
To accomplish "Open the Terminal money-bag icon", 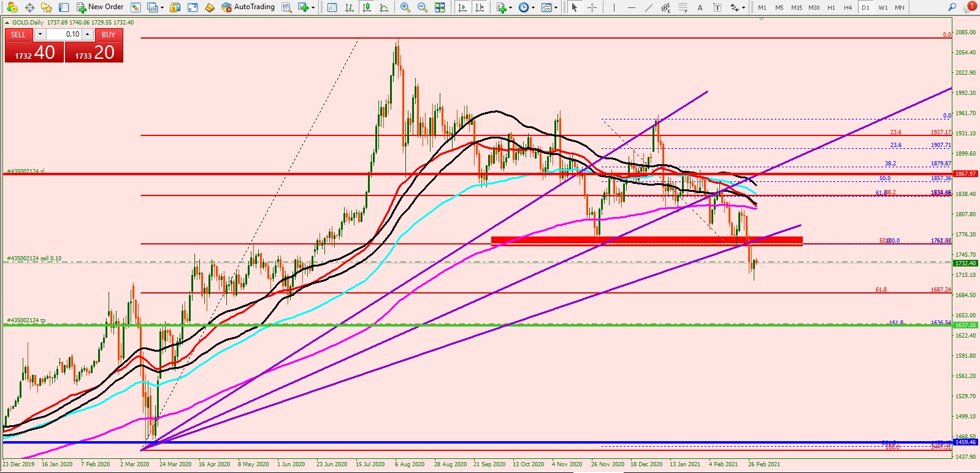I will coord(175,7).
